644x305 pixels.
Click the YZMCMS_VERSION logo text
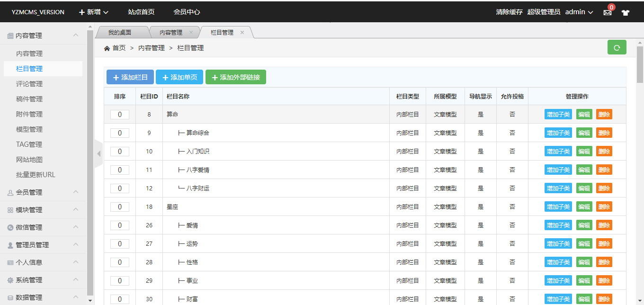pos(38,12)
